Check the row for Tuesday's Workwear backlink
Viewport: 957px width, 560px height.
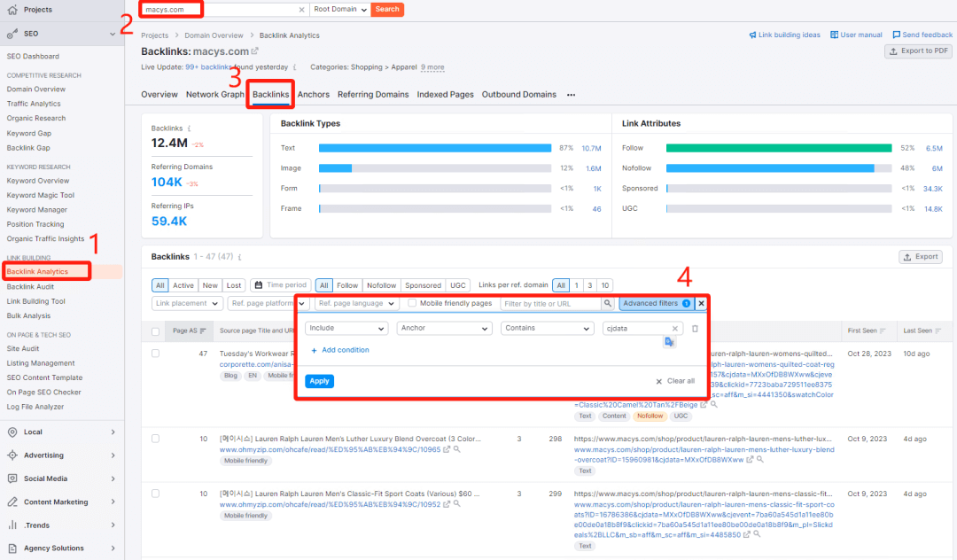[x=156, y=354]
